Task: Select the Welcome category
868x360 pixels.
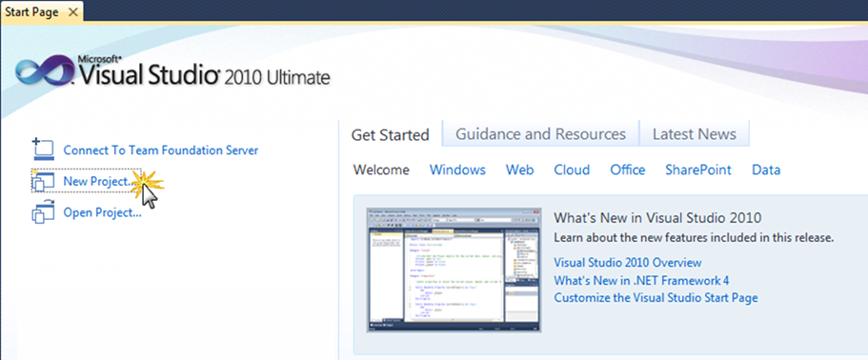Action: [x=381, y=170]
